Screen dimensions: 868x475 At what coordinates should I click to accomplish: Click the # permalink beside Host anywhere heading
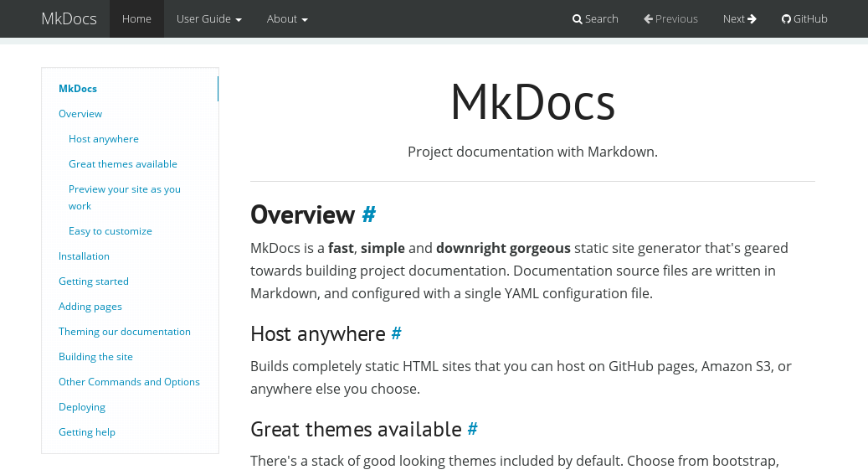397,333
